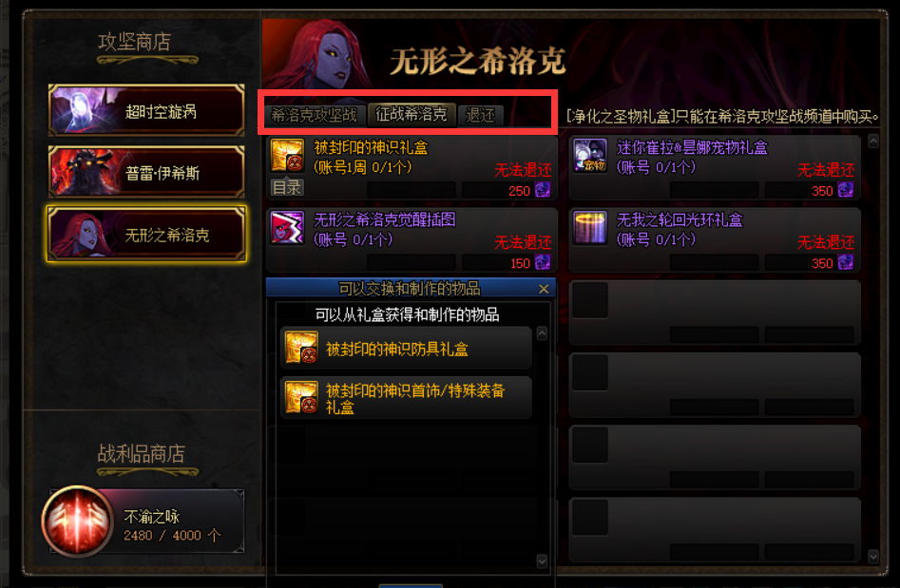900x588 pixels.
Task: Click the purple currency icon next to 250
Action: [543, 190]
